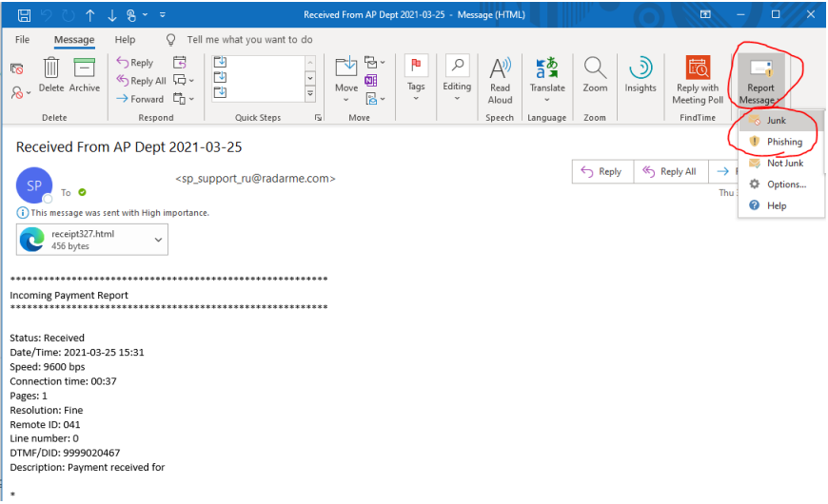Expand the receipt327.html attachment dropdown arrow
Image resolution: width=828 pixels, height=504 pixels.
point(158,240)
